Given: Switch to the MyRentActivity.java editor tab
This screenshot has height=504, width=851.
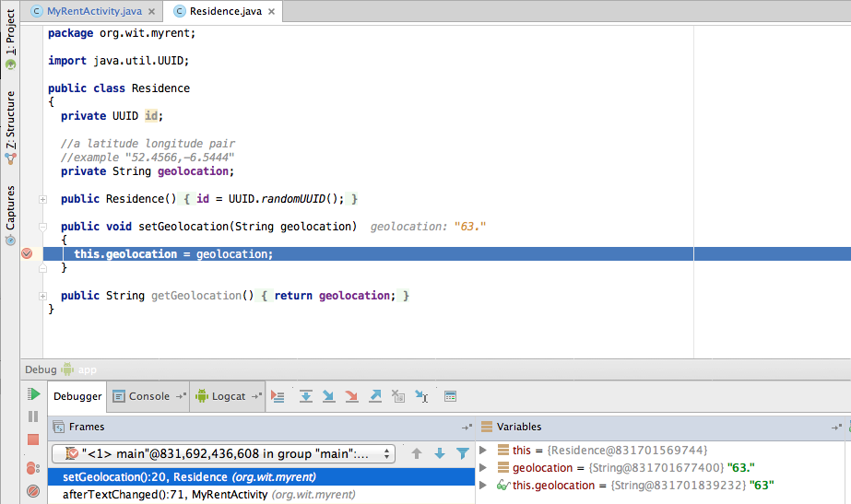Looking at the screenshot, I should tap(89, 11).
